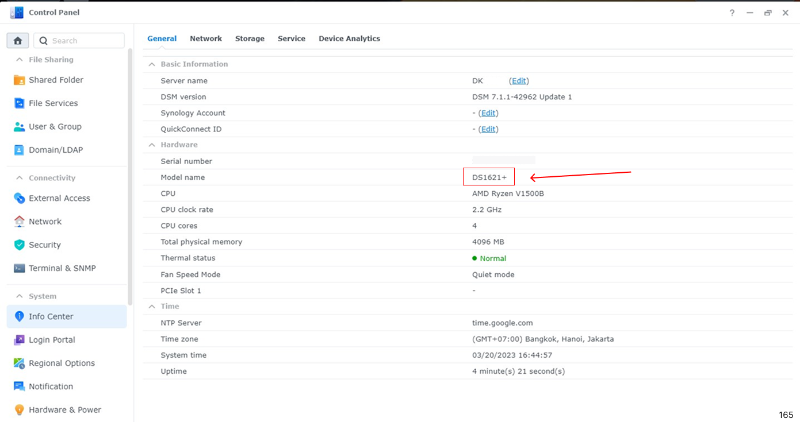Collapse the Hardware info section
Image resolution: width=800 pixels, height=422 pixels.
[x=152, y=145]
